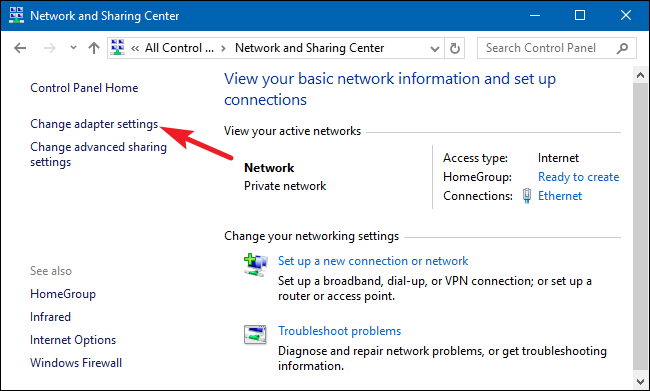This screenshot has height=391, width=650.
Task: Open Change advanced sharing settings
Action: point(98,154)
